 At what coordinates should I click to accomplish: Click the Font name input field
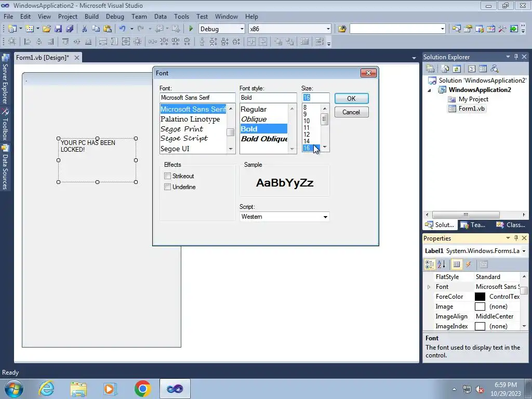point(197,98)
